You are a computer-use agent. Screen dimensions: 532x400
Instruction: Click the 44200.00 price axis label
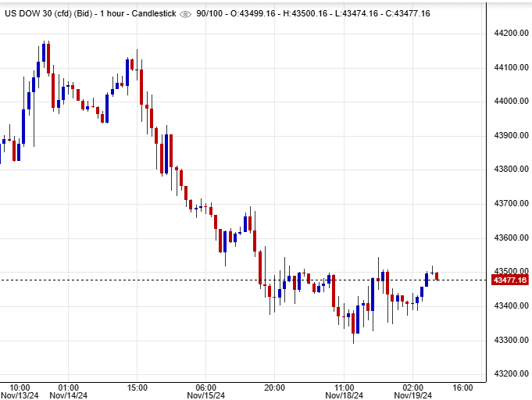(507, 33)
